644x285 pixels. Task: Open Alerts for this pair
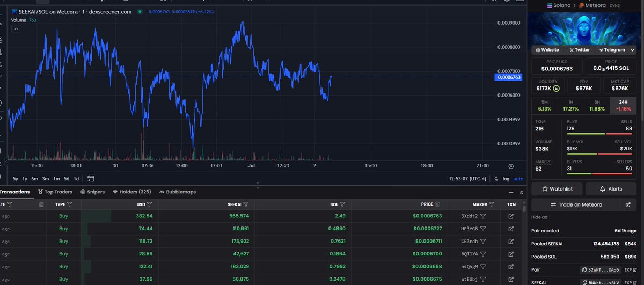pos(611,189)
